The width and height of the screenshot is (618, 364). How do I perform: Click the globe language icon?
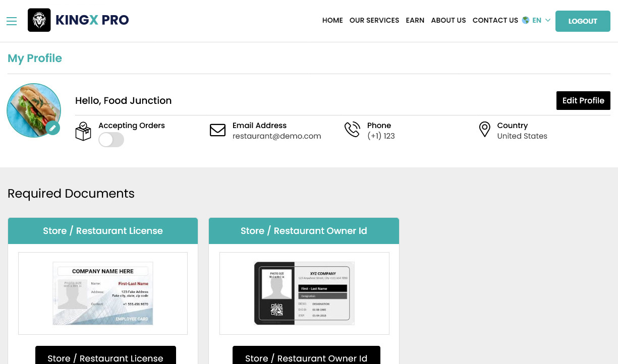(526, 20)
